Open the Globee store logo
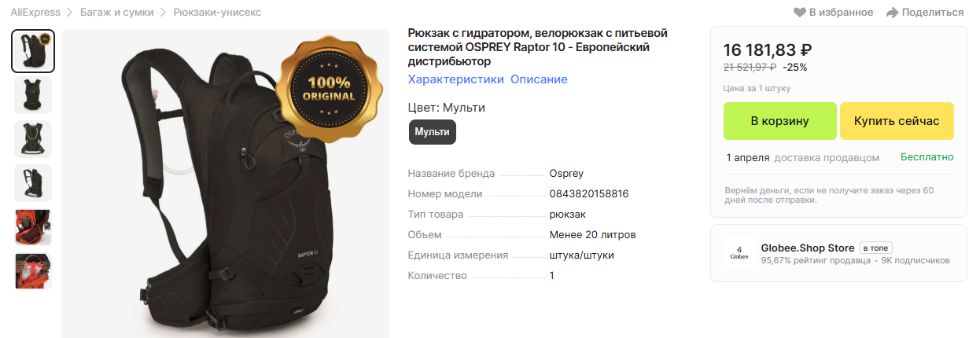Image resolution: width=980 pixels, height=338 pixels. pyautogui.click(x=739, y=253)
